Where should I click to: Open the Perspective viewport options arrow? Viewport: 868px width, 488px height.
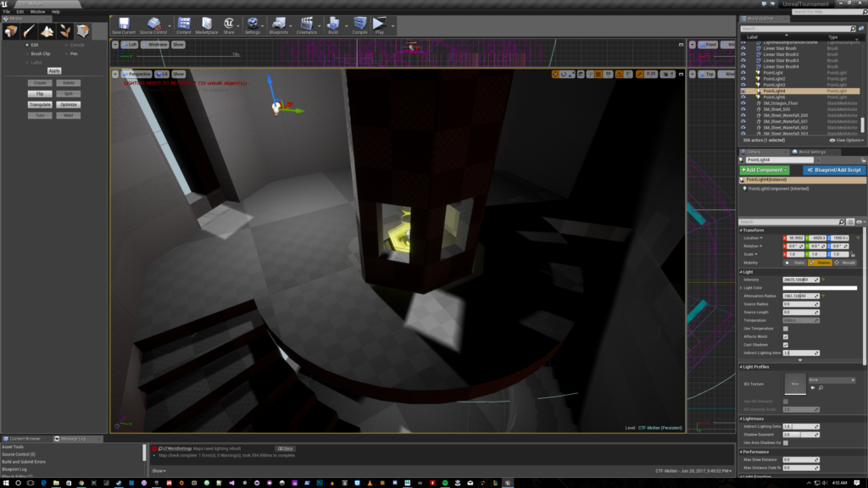click(115, 75)
